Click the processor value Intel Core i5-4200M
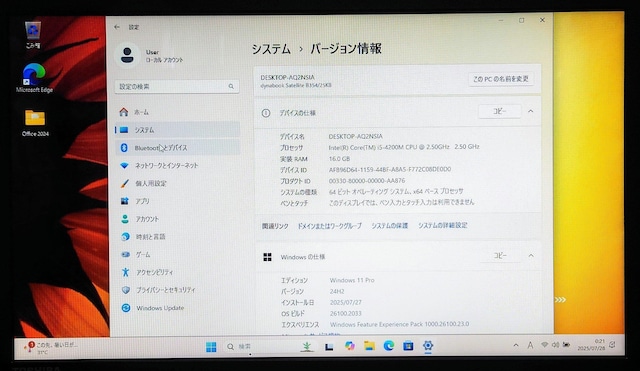Screen dimensions: 640x371 pyautogui.click(x=404, y=147)
